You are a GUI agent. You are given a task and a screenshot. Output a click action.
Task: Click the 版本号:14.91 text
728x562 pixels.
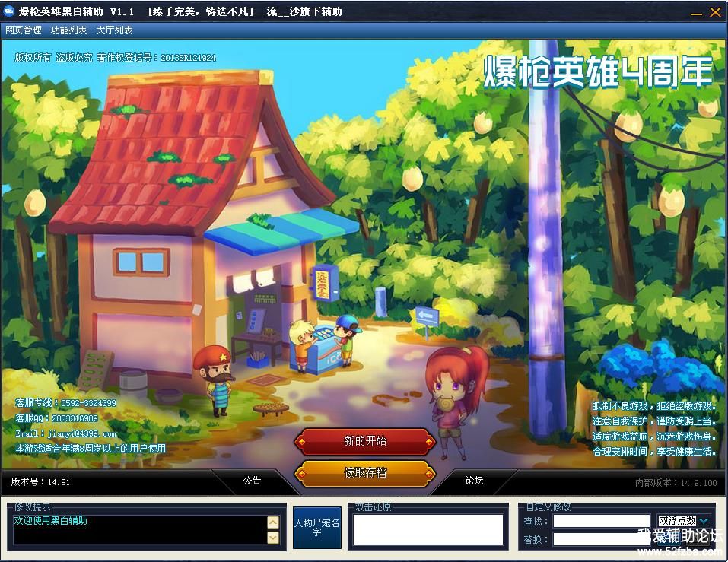(40, 481)
